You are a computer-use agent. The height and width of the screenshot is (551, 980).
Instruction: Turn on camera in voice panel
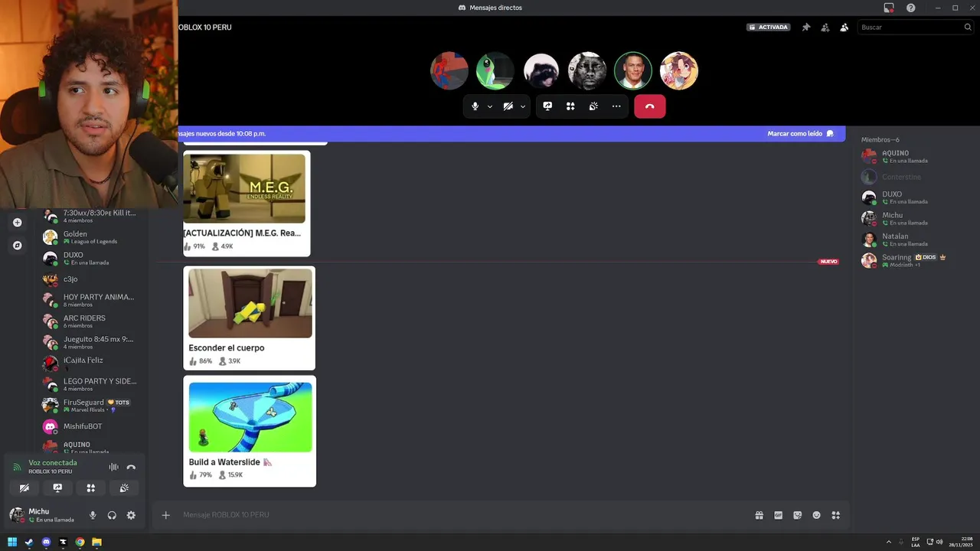[x=24, y=487]
